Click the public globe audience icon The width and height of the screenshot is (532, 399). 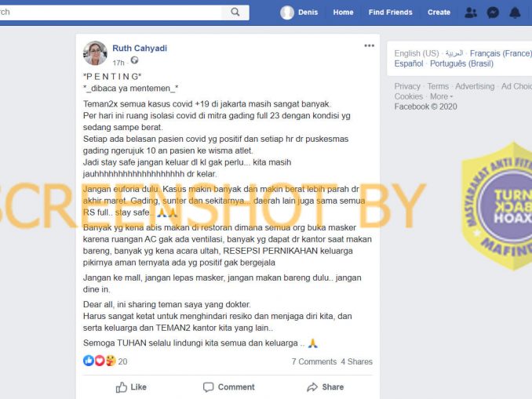tap(134, 60)
